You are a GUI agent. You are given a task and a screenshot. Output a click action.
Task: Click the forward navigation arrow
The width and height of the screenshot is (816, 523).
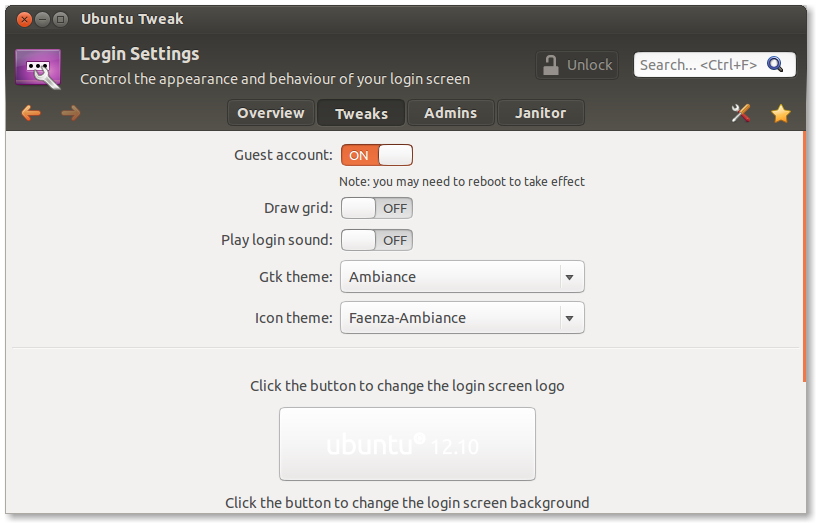click(71, 113)
